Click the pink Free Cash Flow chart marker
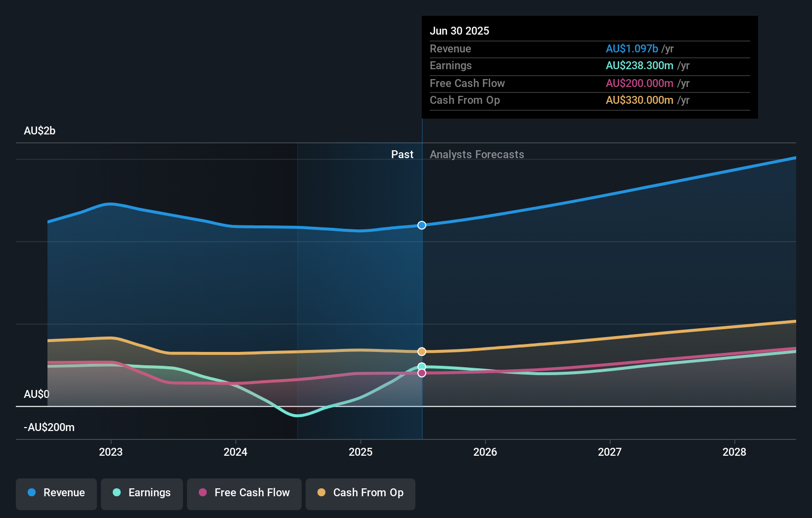This screenshot has height=518, width=812. pos(422,373)
